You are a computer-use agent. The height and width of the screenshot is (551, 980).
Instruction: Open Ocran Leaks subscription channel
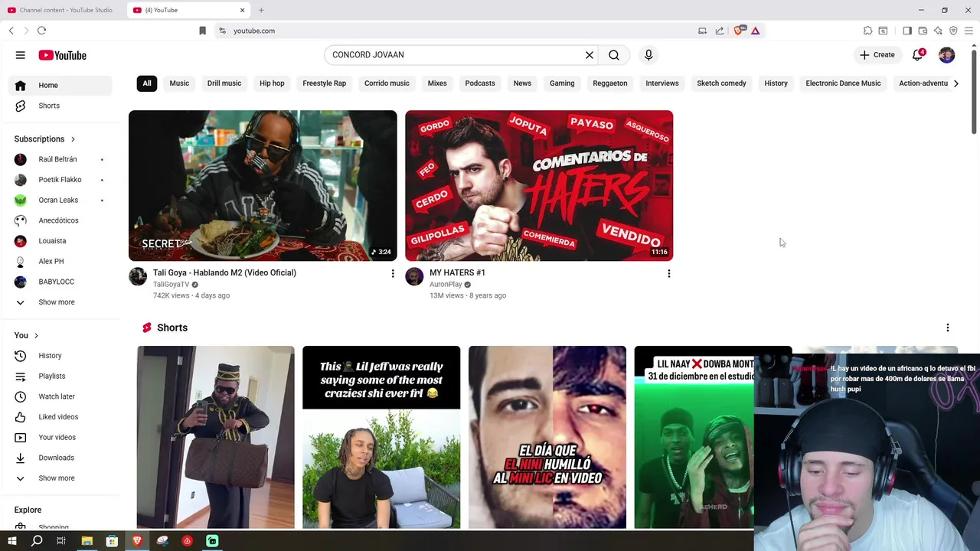point(60,200)
